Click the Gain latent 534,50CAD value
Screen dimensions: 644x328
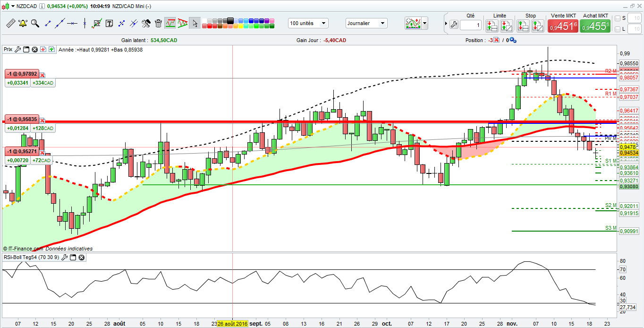pos(164,41)
